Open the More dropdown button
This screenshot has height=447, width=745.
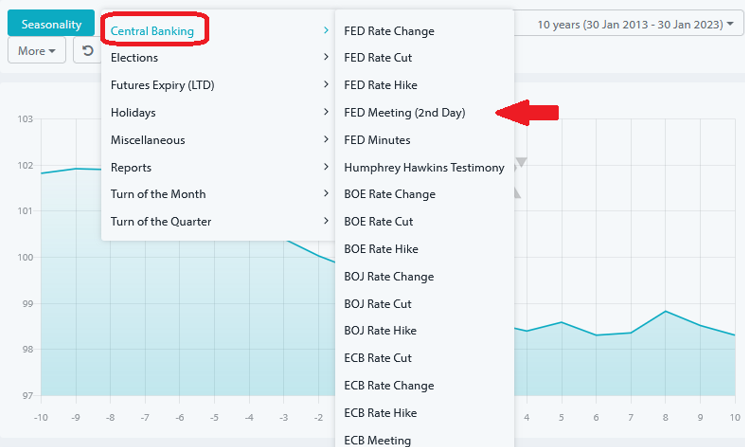coord(37,50)
